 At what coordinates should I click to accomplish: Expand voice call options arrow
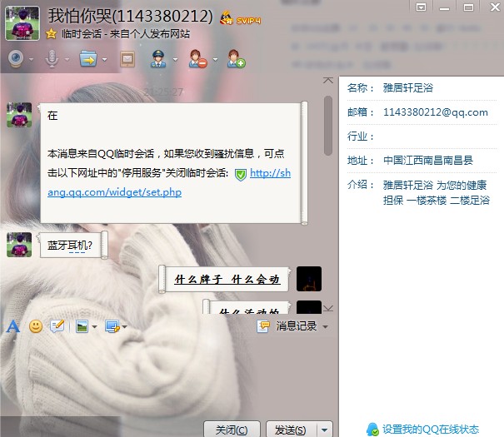pyautogui.click(x=67, y=59)
